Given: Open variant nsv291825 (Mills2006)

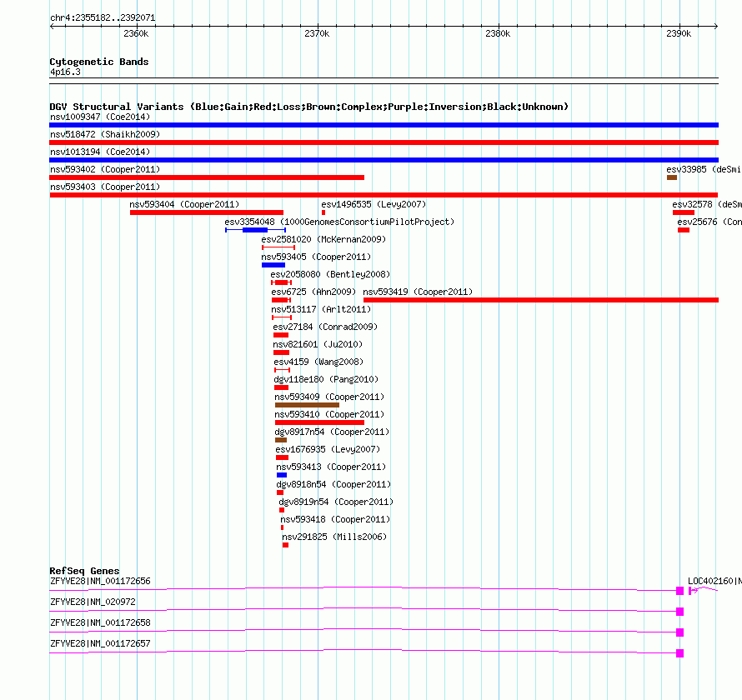Looking at the screenshot, I should click(x=285, y=545).
